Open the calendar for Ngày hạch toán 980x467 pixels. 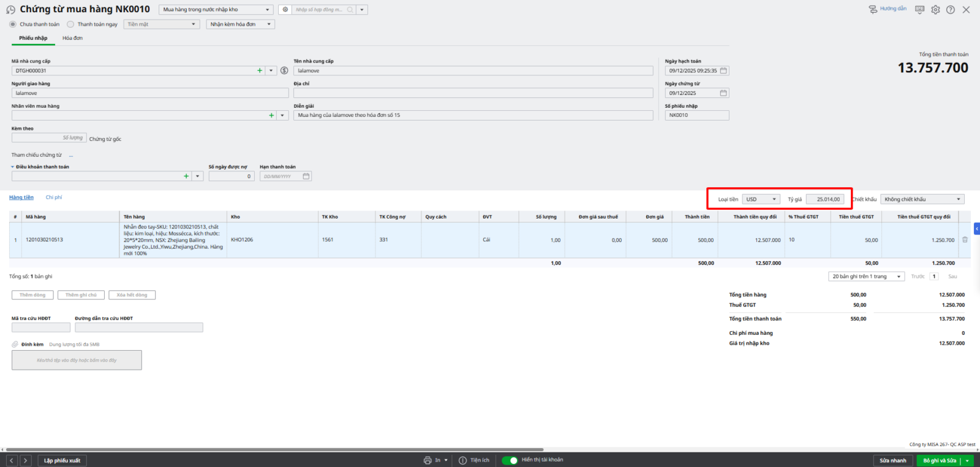point(723,70)
